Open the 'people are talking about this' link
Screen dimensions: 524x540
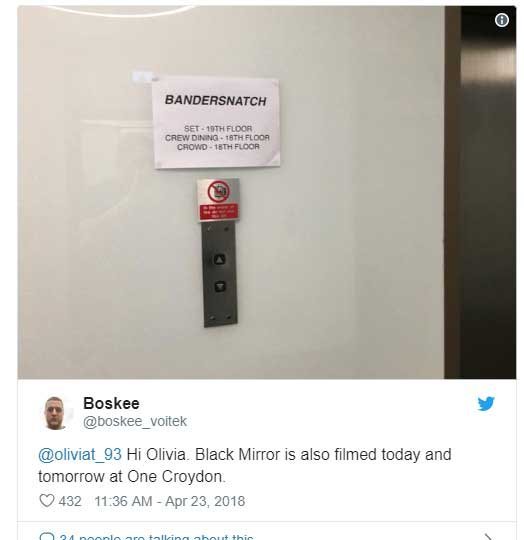click(x=156, y=537)
